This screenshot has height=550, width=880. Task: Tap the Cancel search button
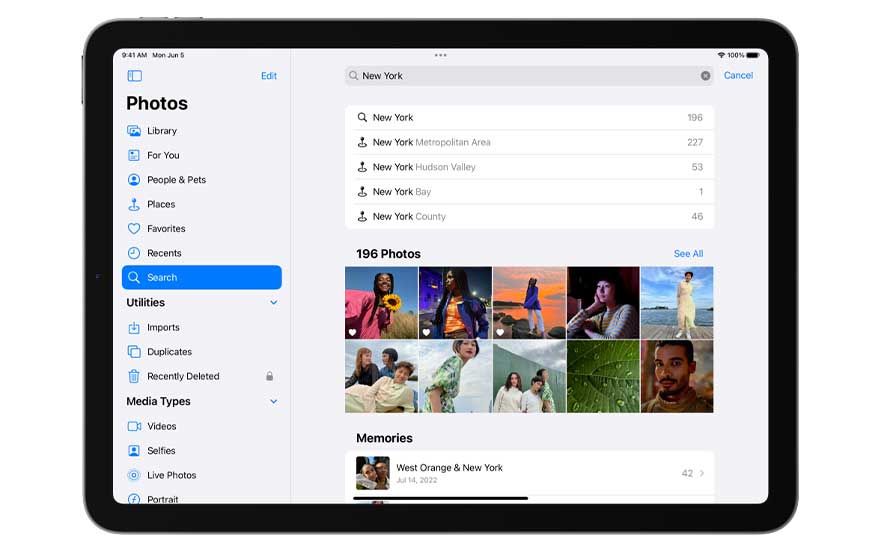coord(738,76)
